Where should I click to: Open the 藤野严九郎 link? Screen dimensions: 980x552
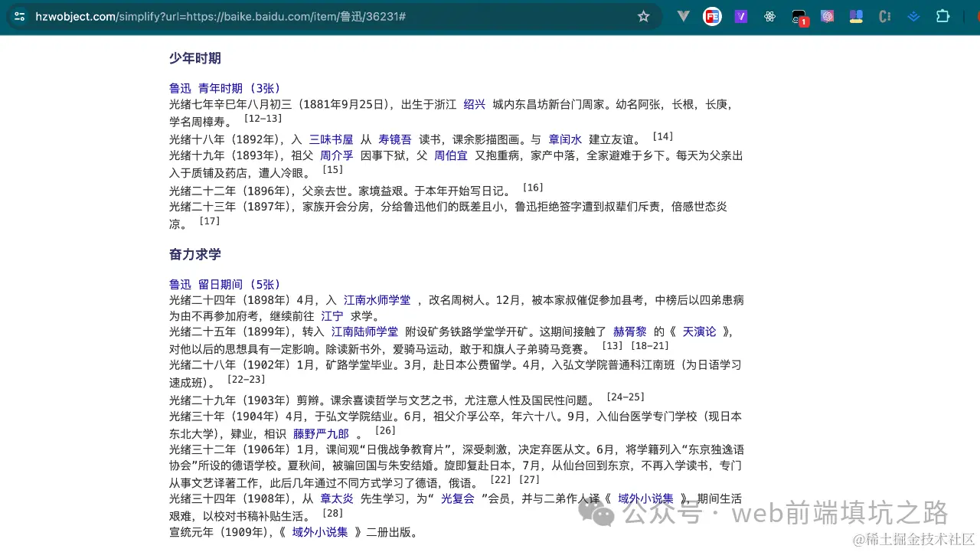point(321,433)
